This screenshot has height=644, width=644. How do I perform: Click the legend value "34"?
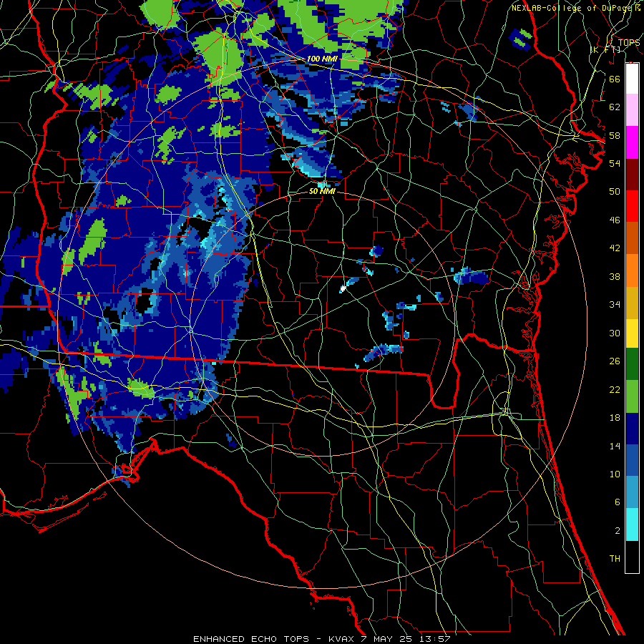(615, 304)
